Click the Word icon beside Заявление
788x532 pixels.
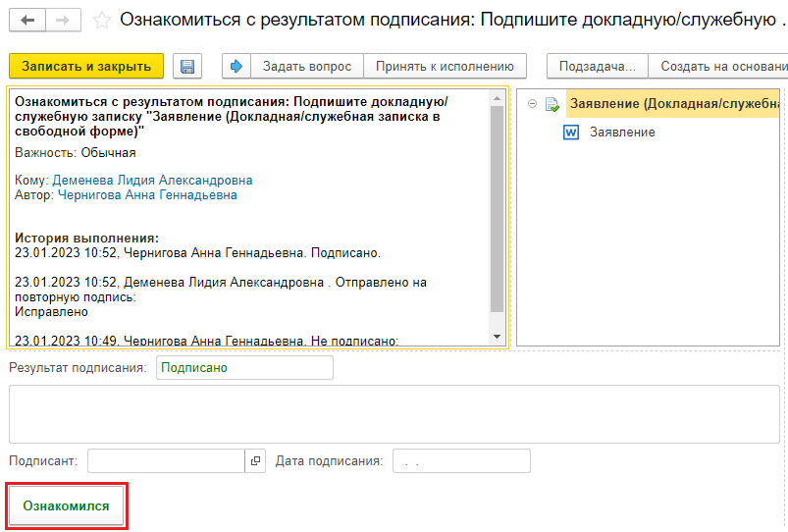pos(571,133)
